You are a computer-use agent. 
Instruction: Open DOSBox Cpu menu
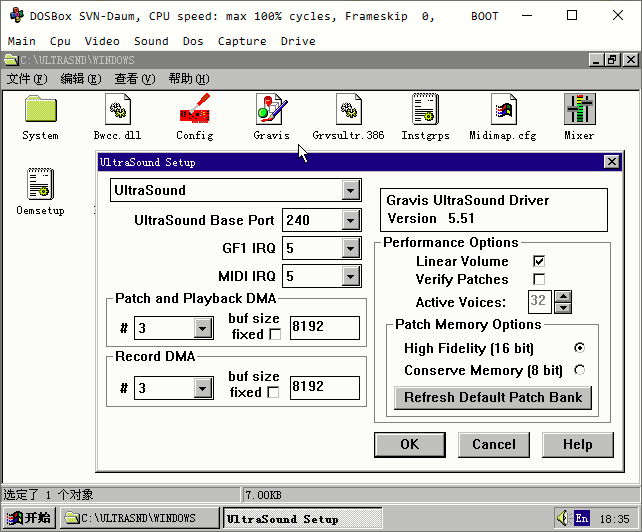tap(60, 41)
